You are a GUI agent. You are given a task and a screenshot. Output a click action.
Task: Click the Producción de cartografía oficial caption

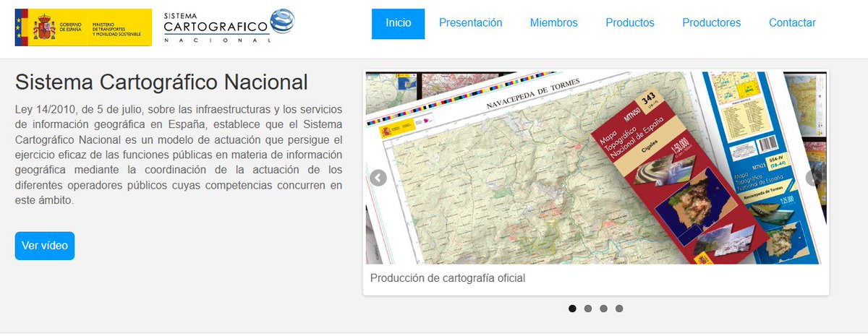pyautogui.click(x=448, y=278)
